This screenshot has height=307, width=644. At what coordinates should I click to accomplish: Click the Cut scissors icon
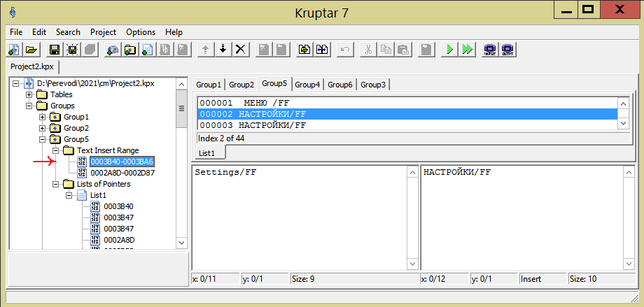coord(368,50)
